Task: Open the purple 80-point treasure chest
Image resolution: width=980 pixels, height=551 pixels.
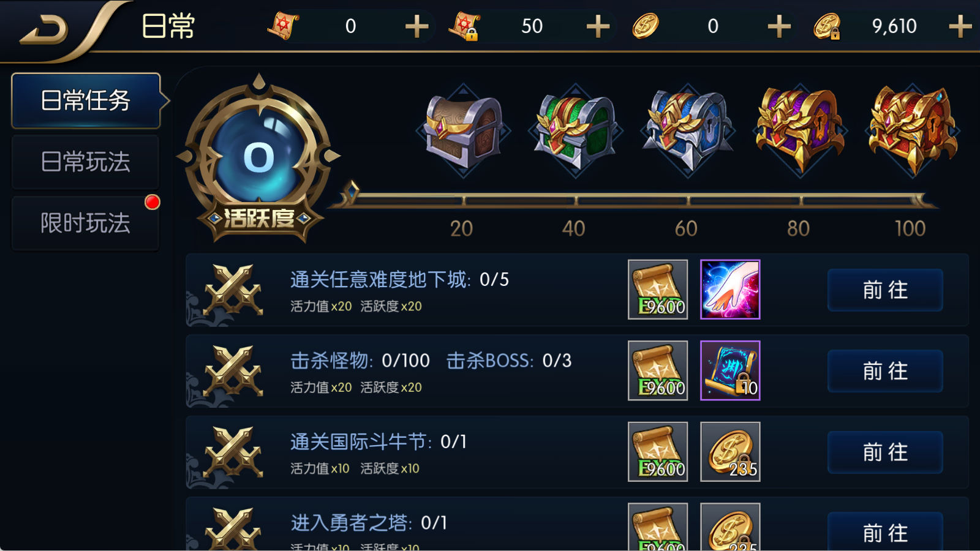Action: 800,131
